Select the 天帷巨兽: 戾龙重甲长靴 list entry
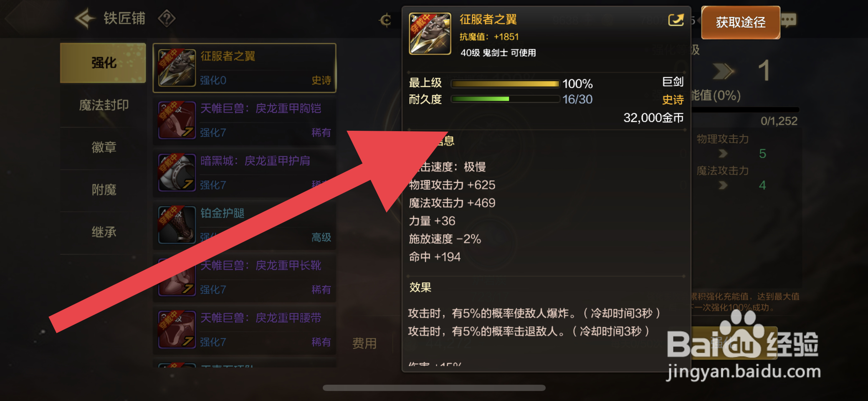The image size is (868, 401). 245,277
